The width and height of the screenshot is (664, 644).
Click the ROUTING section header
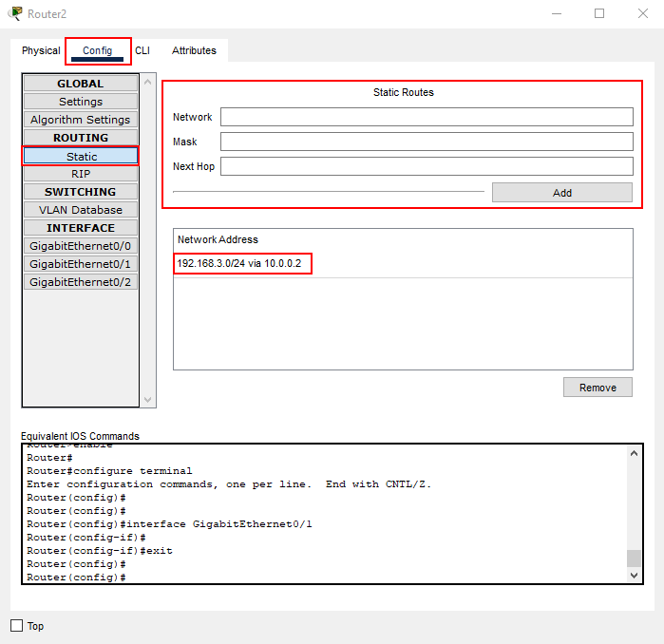click(81, 138)
